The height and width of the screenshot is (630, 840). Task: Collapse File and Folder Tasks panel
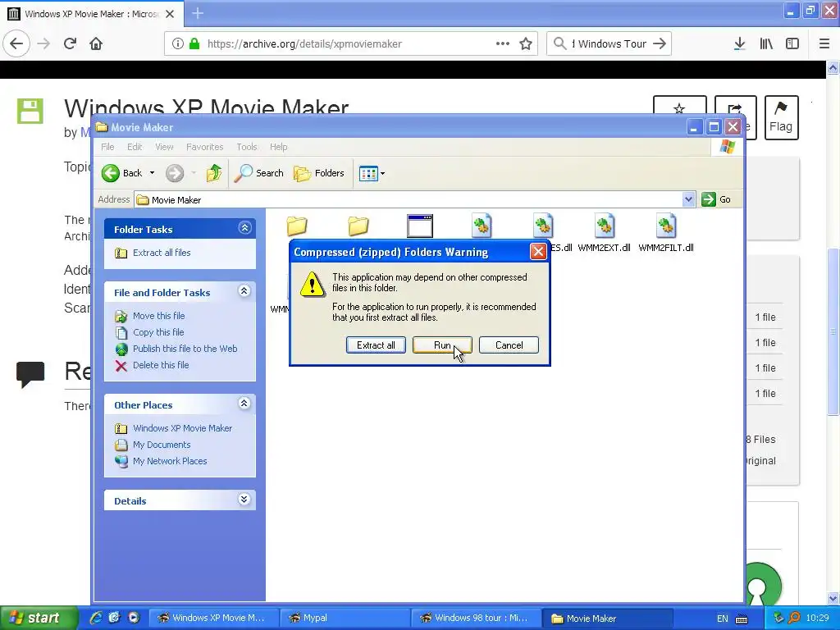coord(244,291)
